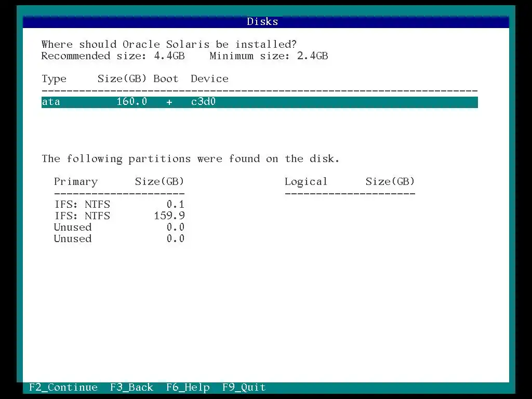Screen dimensions: 532x399
Task: Click the Device column header
Action: pyautogui.click(x=210, y=79)
